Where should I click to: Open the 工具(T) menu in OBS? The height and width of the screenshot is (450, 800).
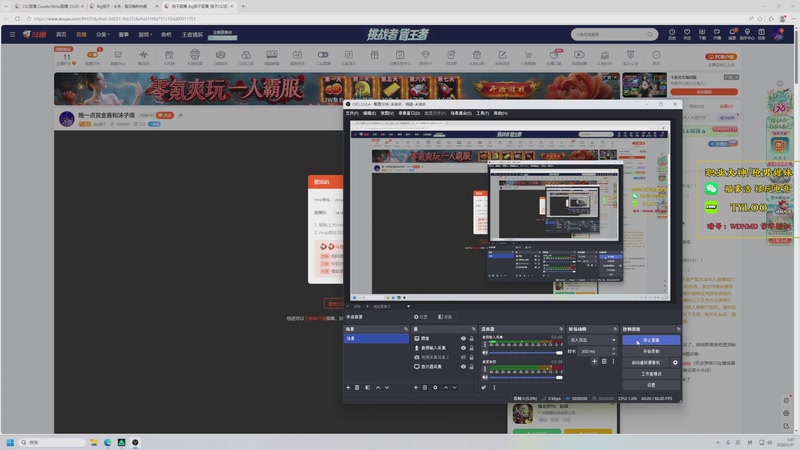point(483,113)
